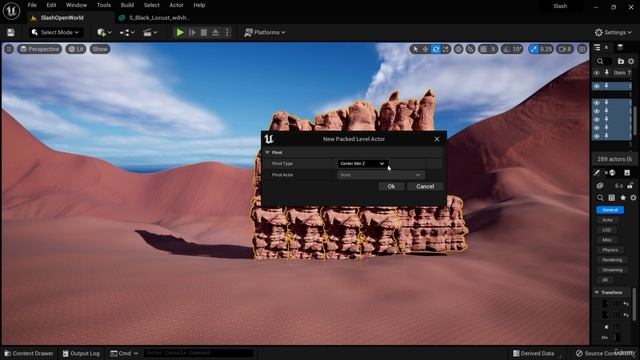Viewport: 640px width, 360px height.
Task: Open the quick add content dropdown
Action: click(104, 32)
